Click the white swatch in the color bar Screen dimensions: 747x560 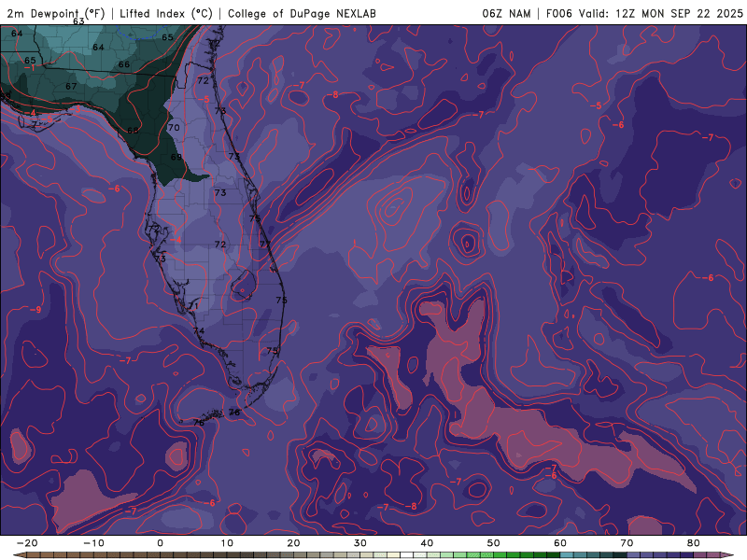(x=406, y=555)
